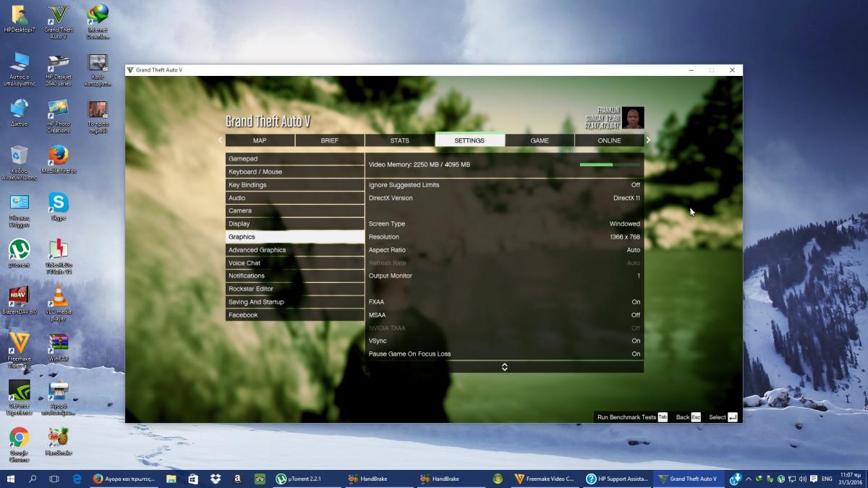This screenshot has width=868, height=488.
Task: Go to next tabs with right arrow
Action: [648, 140]
